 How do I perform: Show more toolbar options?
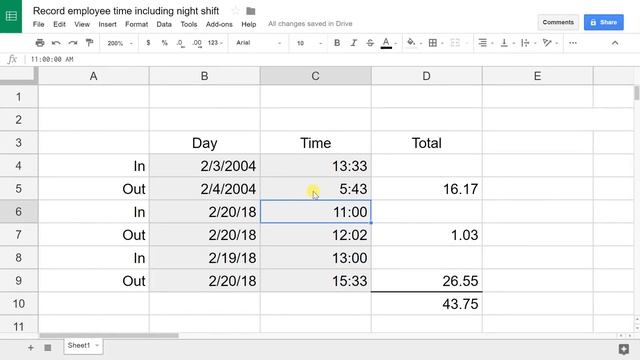click(x=573, y=42)
